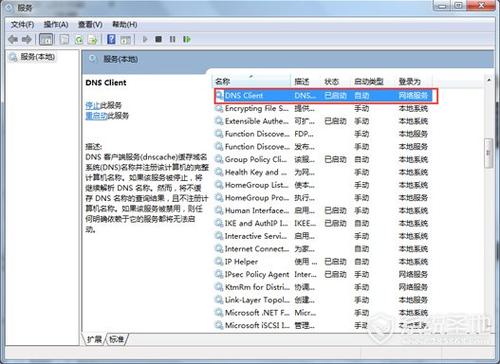The height and width of the screenshot is (364, 500).
Task: Click the gear icon beside Health Key and ...
Action: [219, 172]
